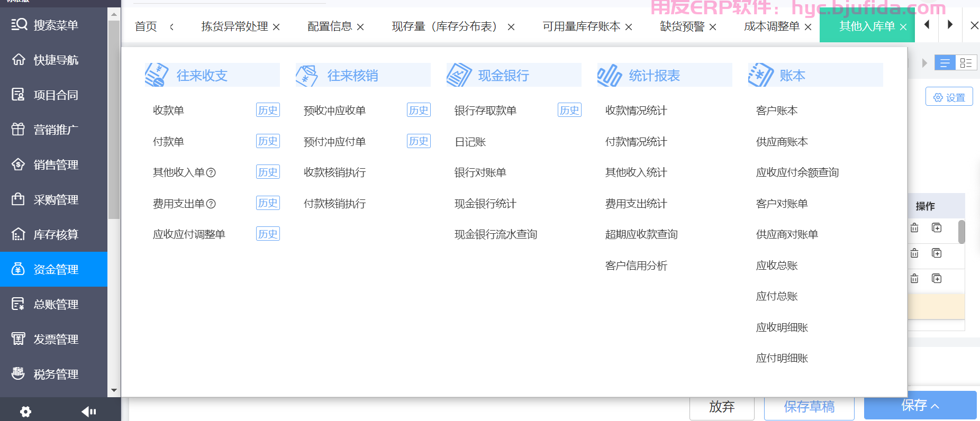The height and width of the screenshot is (421, 980).
Task: Open 历史 for 收款单
Action: [268, 110]
